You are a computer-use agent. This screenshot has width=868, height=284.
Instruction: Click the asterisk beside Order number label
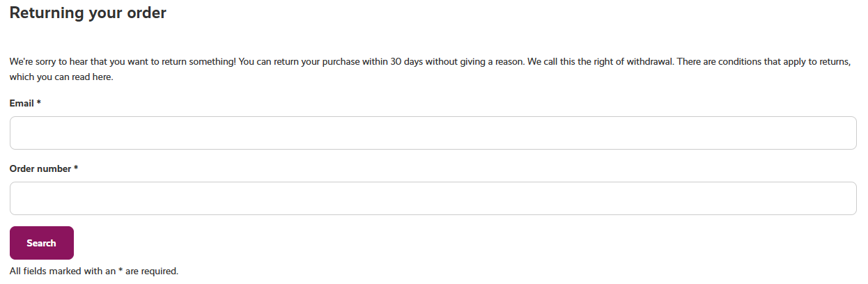(76, 168)
